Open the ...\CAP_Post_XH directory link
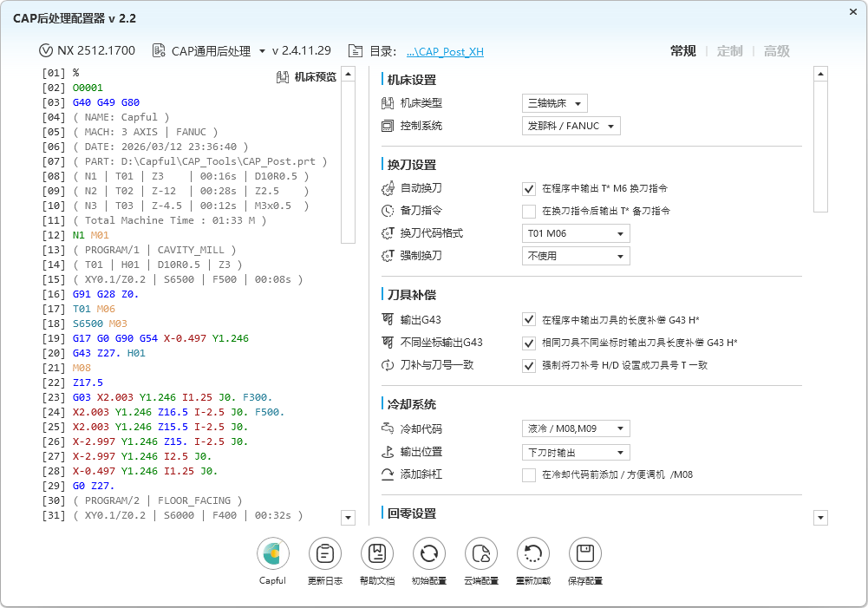The height and width of the screenshot is (608, 868). click(445, 52)
